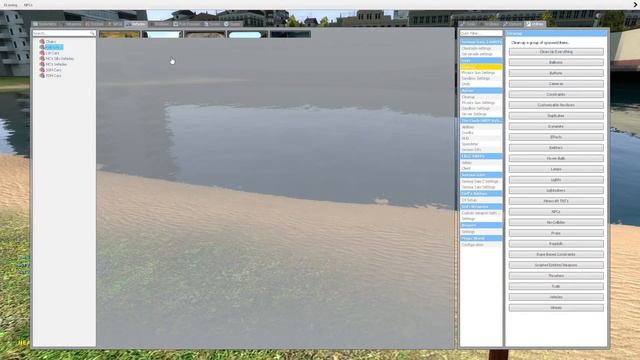This screenshot has width=640, height=360.
Task: Click the icon beside SSM Cars
Action: pos(42,70)
